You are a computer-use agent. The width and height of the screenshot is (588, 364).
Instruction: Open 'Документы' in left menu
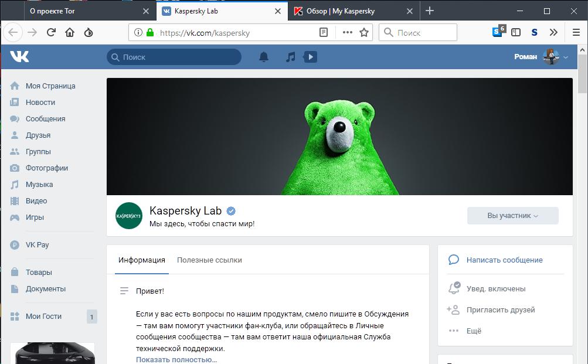[x=45, y=289]
